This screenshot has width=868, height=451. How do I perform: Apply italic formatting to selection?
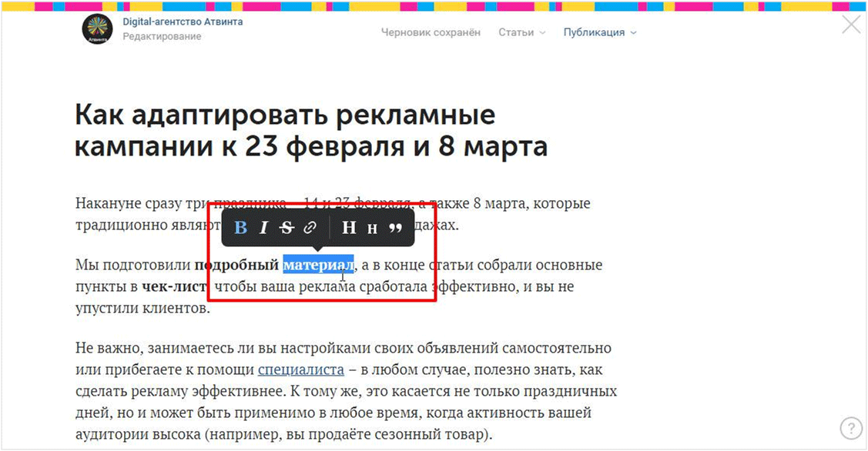click(x=263, y=228)
